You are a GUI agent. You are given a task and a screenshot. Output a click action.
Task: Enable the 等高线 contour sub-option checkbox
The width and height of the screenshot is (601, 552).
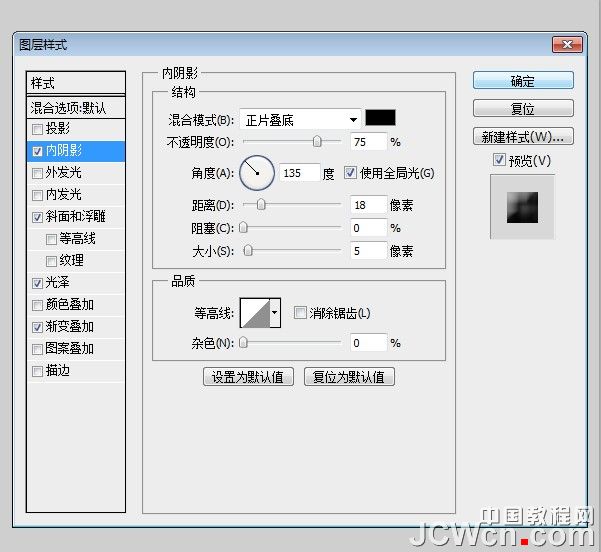(51, 240)
